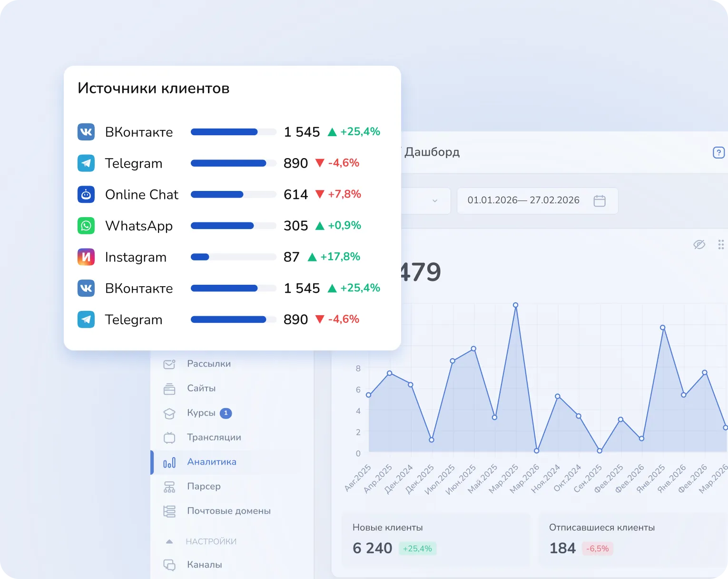The height and width of the screenshot is (579, 728).
Task: Open Каналы settings item
Action: pyautogui.click(x=204, y=565)
